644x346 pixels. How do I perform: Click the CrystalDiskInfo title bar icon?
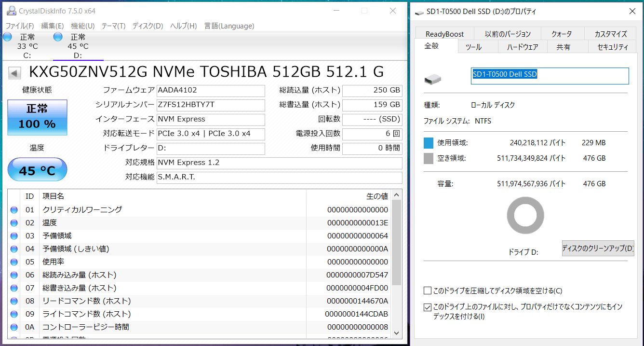(11, 11)
